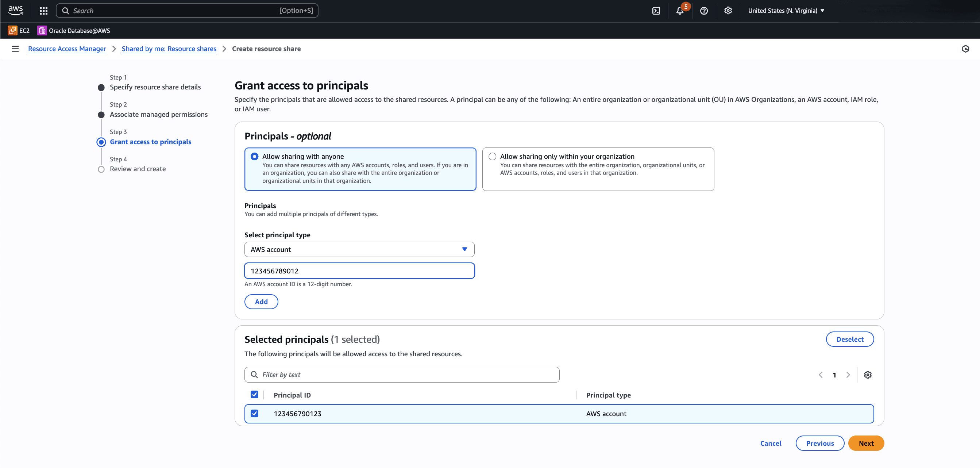The image size is (980, 468).
Task: Open the AWS services grid menu
Action: (43, 10)
